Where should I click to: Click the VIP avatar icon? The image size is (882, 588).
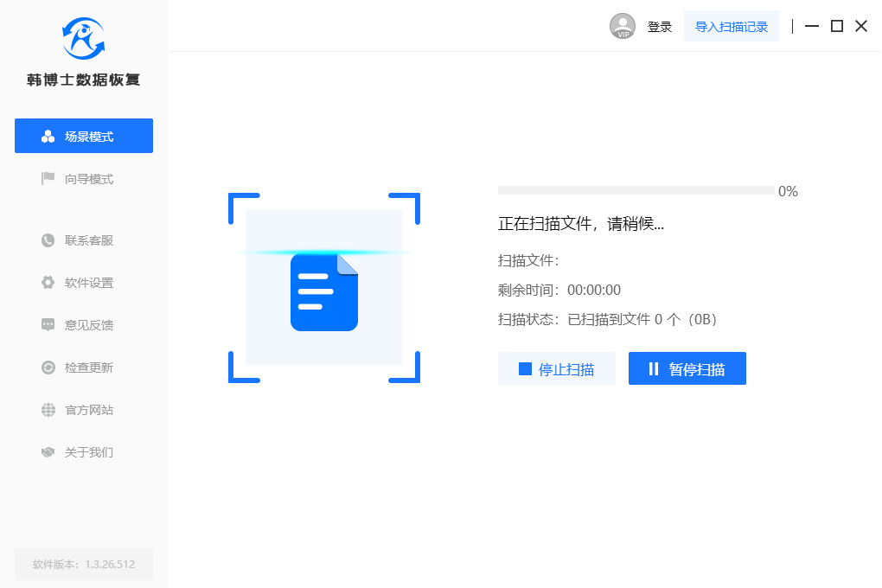pyautogui.click(x=622, y=26)
